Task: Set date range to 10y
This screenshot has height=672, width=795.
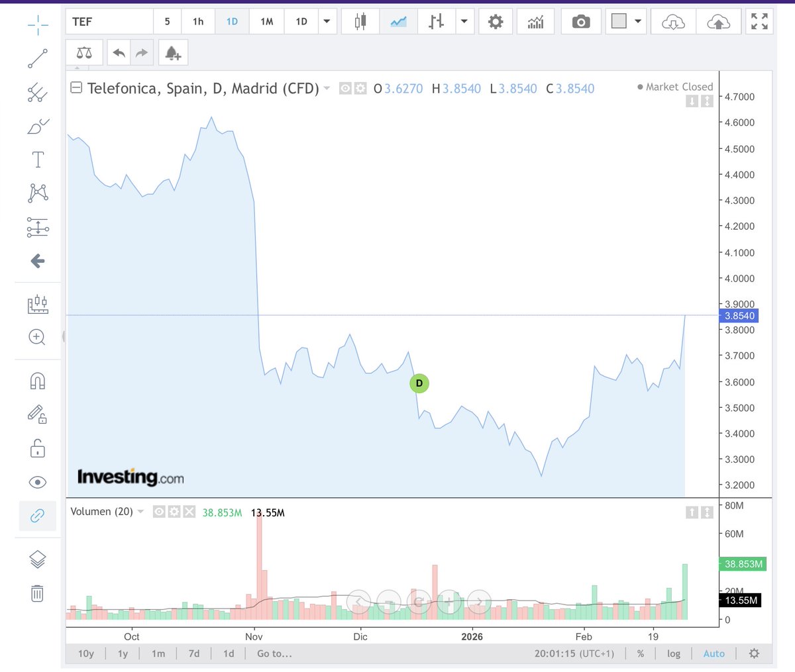Action: [86, 653]
